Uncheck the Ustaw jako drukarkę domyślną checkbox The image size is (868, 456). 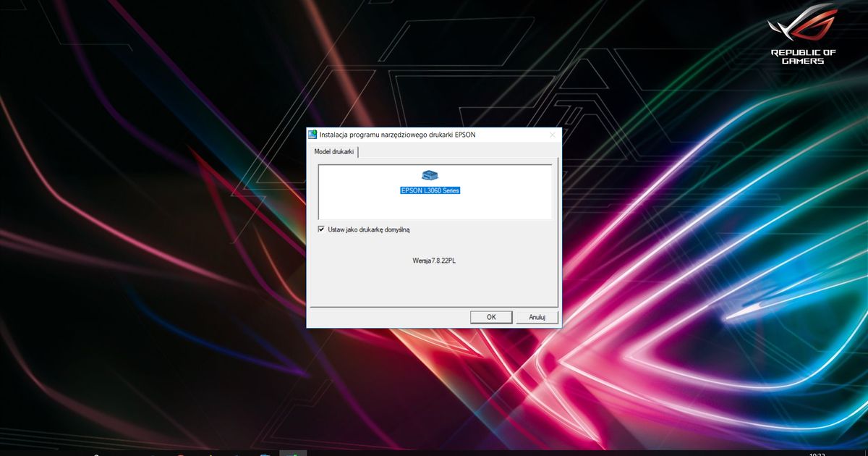click(x=321, y=229)
